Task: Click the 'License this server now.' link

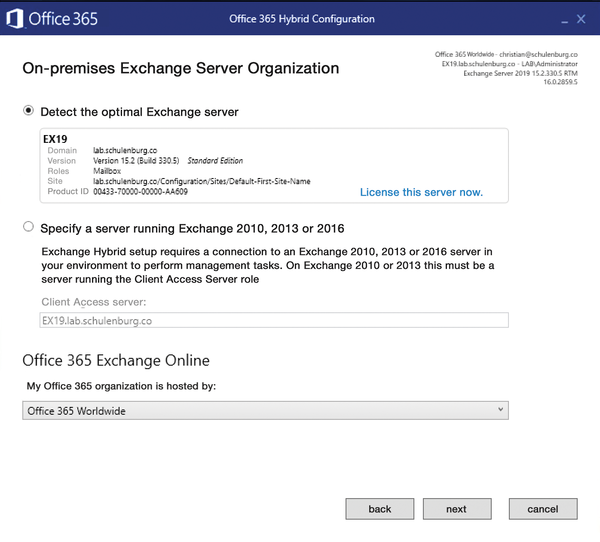Action: point(421,192)
